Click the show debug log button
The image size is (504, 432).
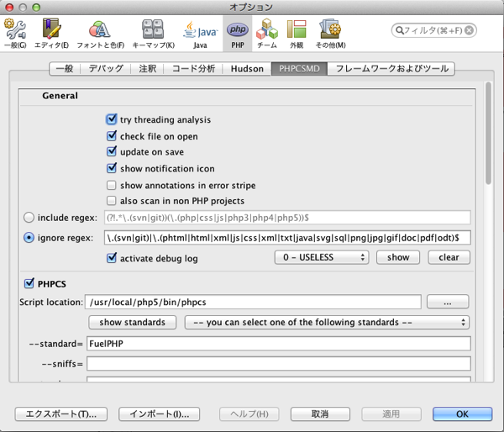(398, 257)
